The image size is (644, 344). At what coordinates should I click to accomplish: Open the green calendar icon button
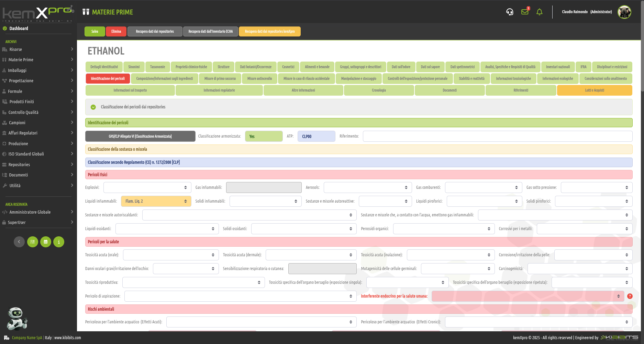tap(46, 242)
